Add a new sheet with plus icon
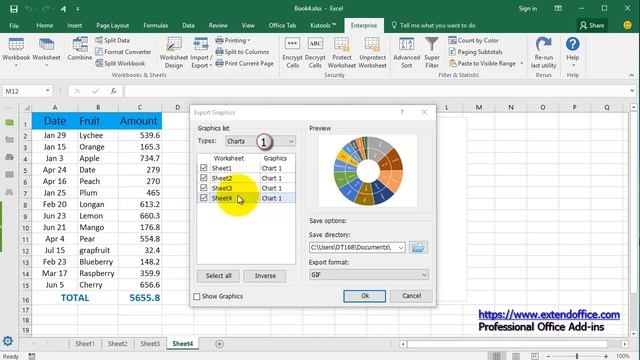 (219, 344)
